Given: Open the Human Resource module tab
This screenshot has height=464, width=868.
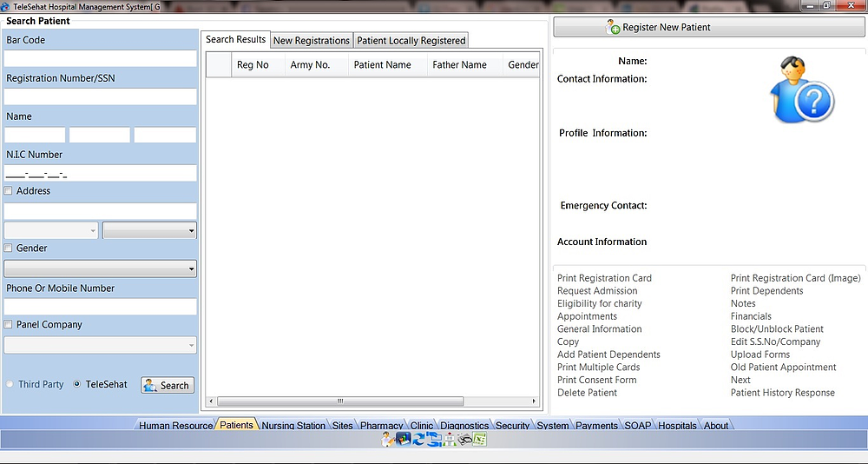Looking at the screenshot, I should pos(175,425).
